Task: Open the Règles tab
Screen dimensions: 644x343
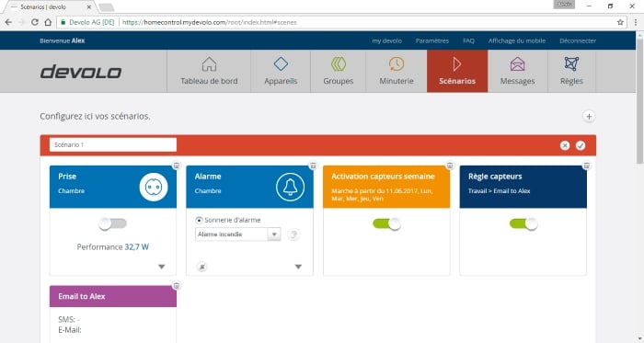Action: pos(571,72)
